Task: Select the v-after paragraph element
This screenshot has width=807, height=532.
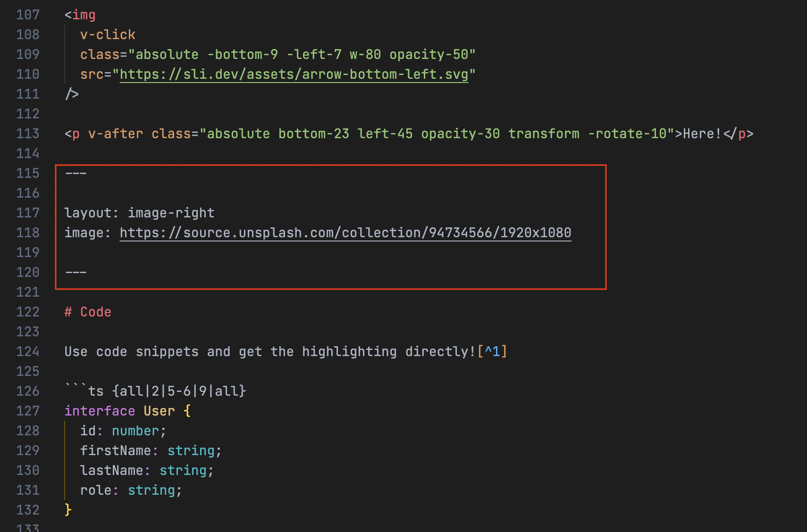Action: (x=115, y=133)
